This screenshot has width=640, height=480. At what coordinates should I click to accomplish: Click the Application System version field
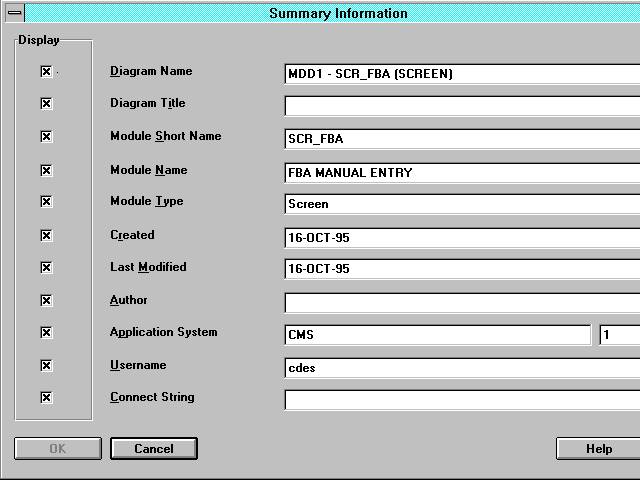pos(619,335)
